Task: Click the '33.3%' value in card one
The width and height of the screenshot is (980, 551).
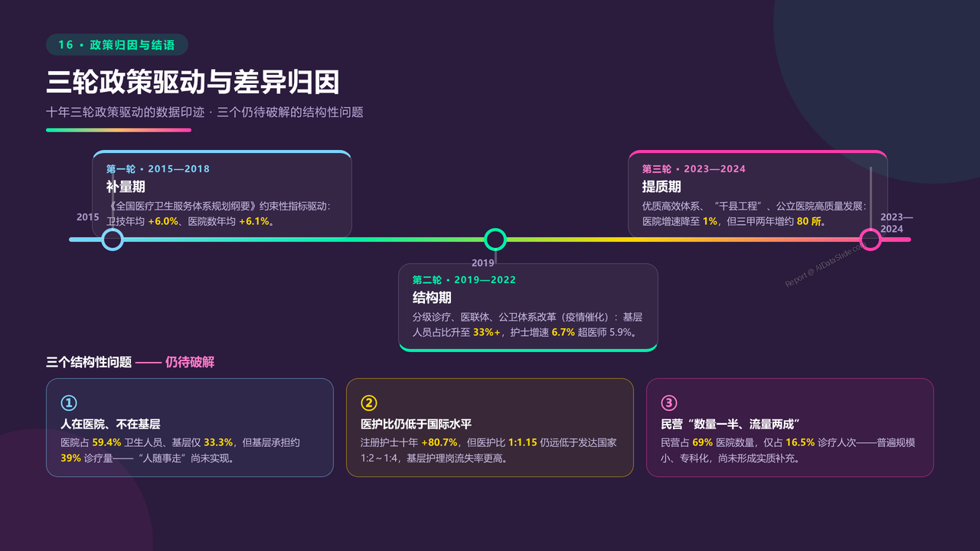Action: (218, 442)
